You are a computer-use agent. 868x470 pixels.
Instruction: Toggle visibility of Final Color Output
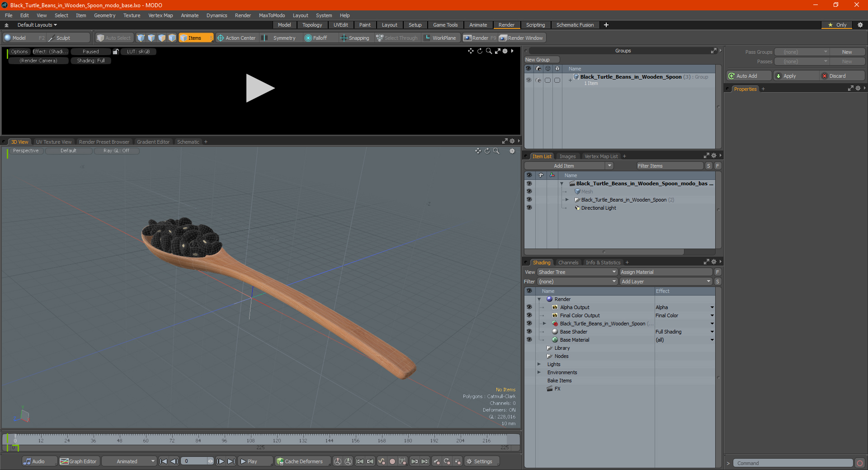(x=529, y=315)
